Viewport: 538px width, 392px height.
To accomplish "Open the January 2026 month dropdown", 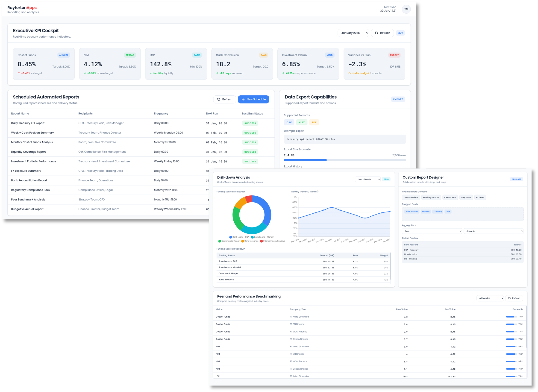I will pyautogui.click(x=353, y=33).
